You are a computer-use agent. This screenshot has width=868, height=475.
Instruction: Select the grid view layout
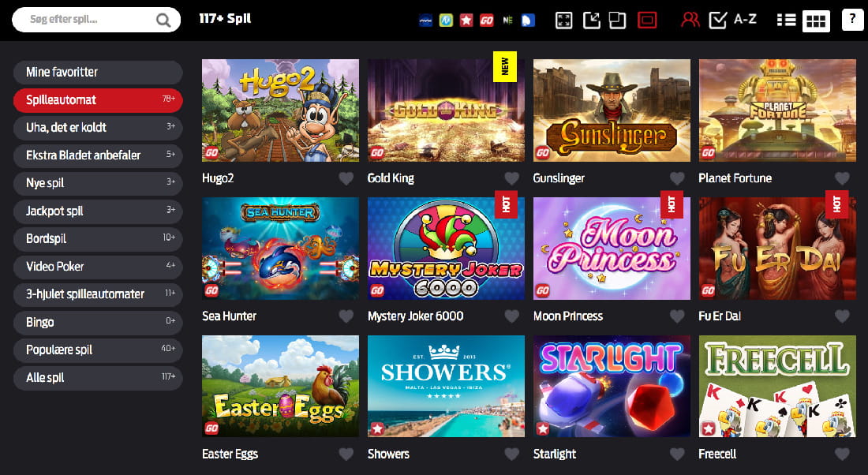[815, 21]
